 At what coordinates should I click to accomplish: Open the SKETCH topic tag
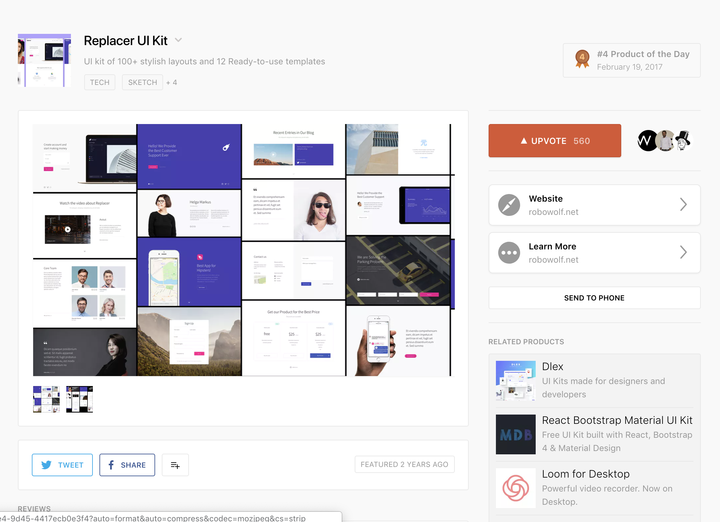click(142, 82)
